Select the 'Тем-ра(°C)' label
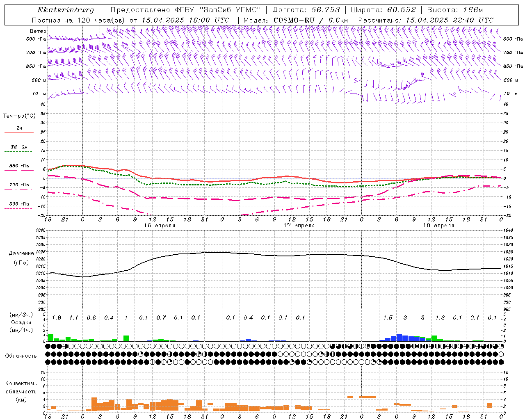525x420 pixels. [19, 116]
